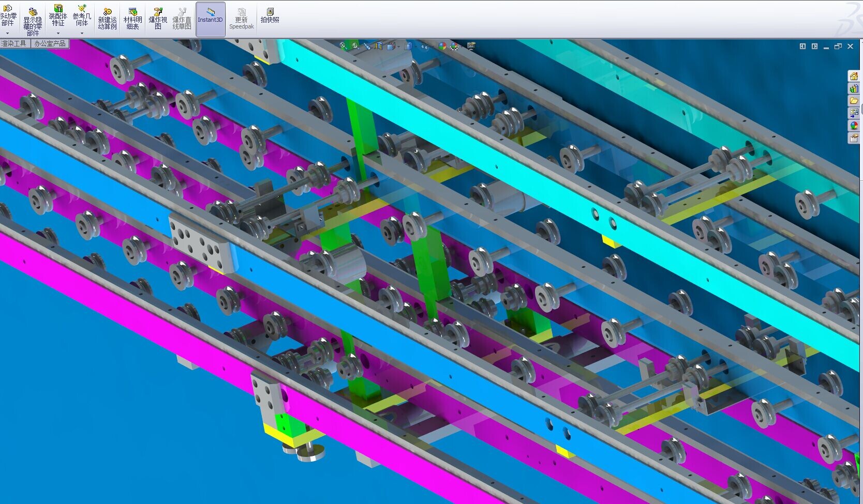This screenshot has width=863, height=504.
Task: Open File Explorer folder task pane tab
Action: (854, 101)
